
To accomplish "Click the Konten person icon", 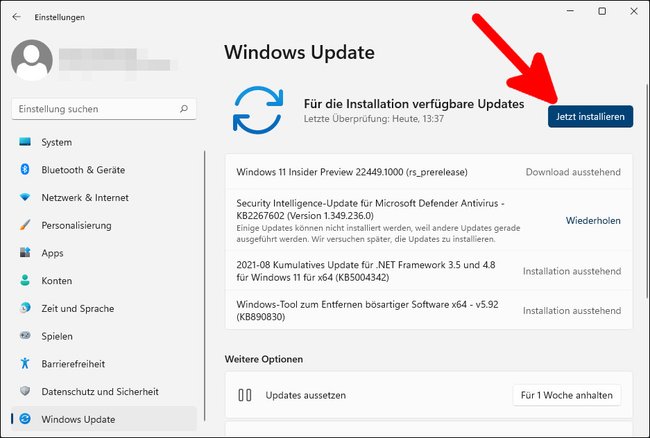I will click(25, 281).
